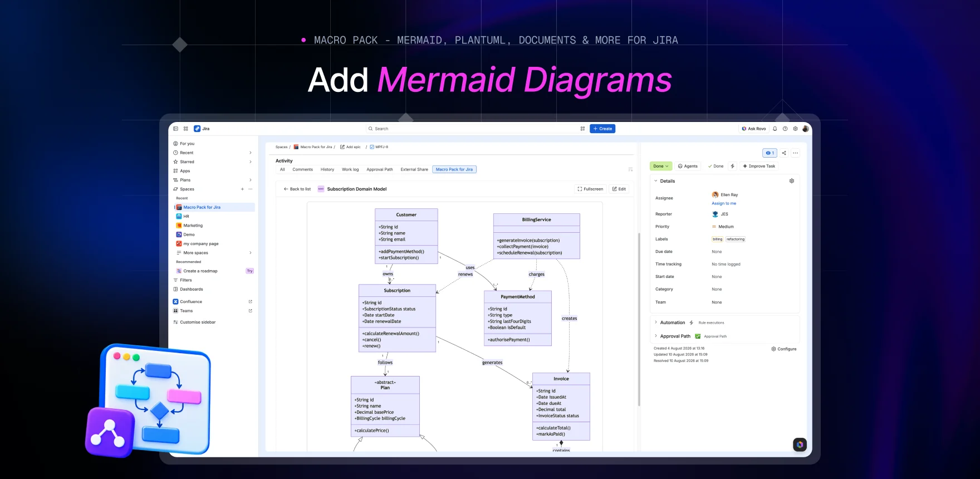Viewport: 980px width, 479px height.
Task: Toggle the watch eye button showing 1
Action: (770, 153)
